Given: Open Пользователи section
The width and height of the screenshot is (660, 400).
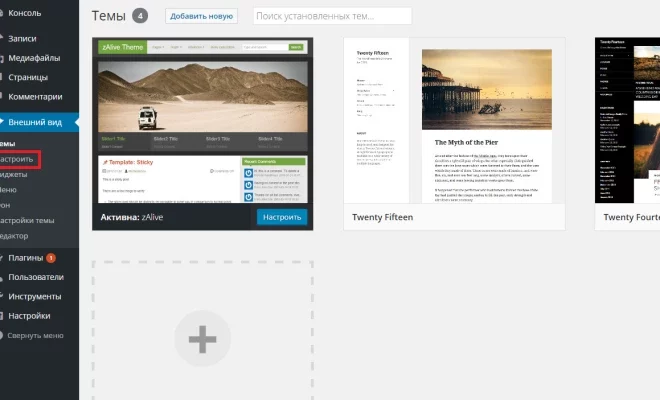Looking at the screenshot, I should point(36,277).
